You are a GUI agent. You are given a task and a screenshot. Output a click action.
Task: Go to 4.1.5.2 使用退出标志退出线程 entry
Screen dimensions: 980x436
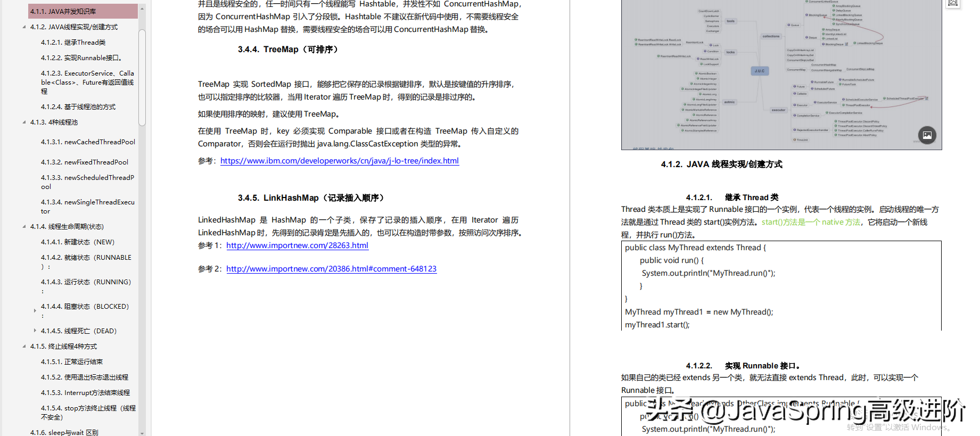click(x=85, y=377)
